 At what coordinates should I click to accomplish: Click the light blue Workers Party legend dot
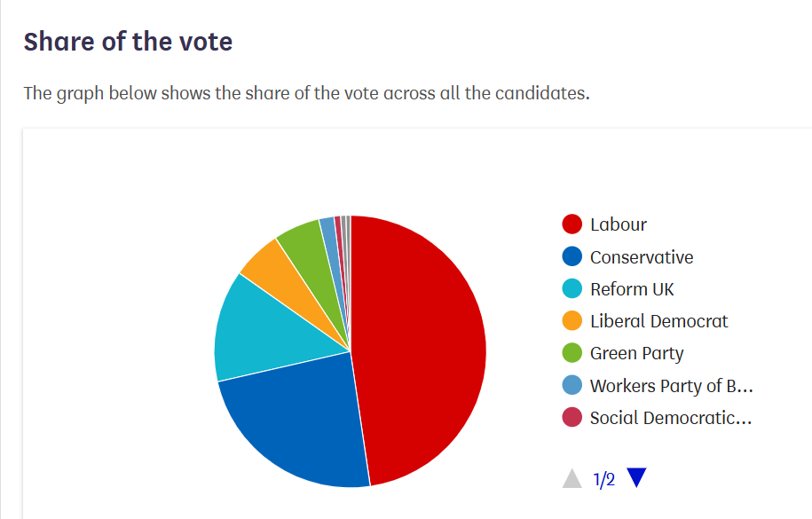click(x=572, y=386)
